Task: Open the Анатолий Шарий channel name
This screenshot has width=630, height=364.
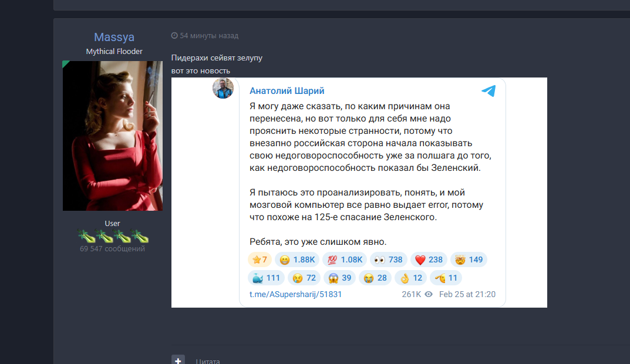Action: [287, 91]
